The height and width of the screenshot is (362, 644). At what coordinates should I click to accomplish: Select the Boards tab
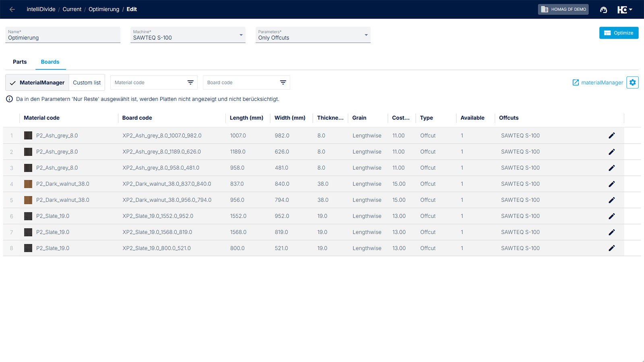tap(50, 62)
